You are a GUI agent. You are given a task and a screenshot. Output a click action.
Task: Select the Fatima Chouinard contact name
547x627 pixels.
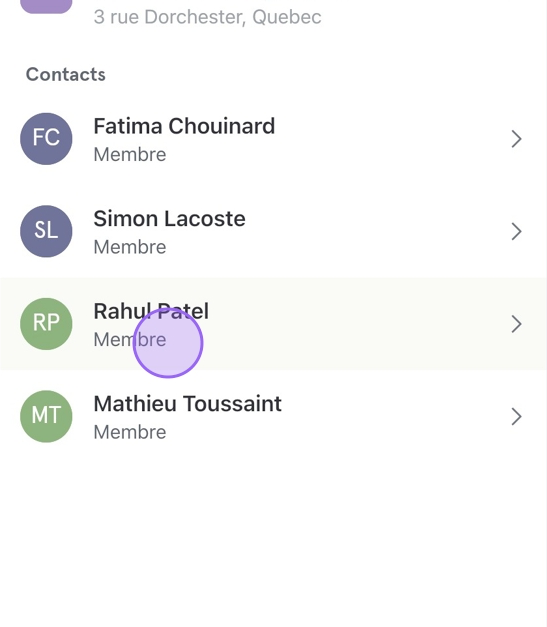coord(184,126)
